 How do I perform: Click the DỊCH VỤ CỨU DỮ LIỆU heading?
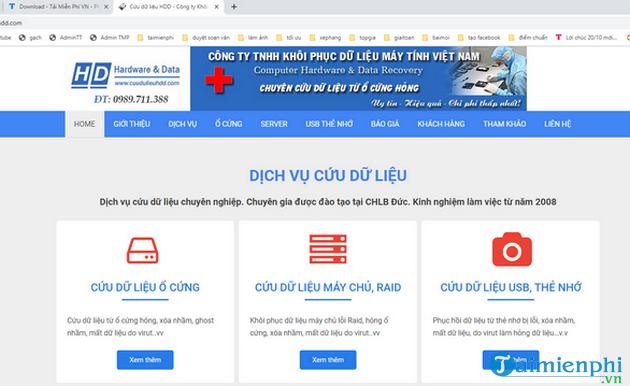(328, 176)
